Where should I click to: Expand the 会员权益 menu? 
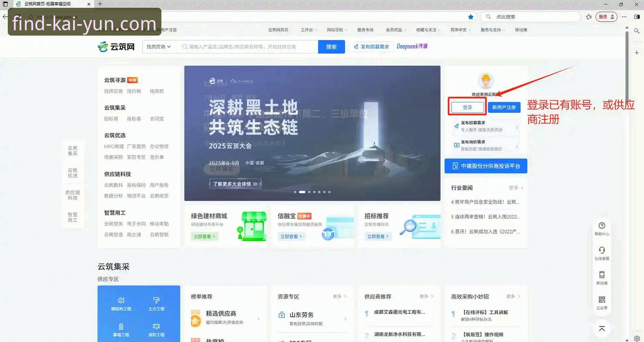click(x=396, y=30)
